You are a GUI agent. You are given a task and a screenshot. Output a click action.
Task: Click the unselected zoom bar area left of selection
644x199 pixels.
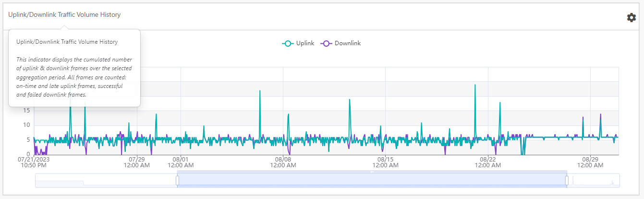pyautogui.click(x=106, y=181)
